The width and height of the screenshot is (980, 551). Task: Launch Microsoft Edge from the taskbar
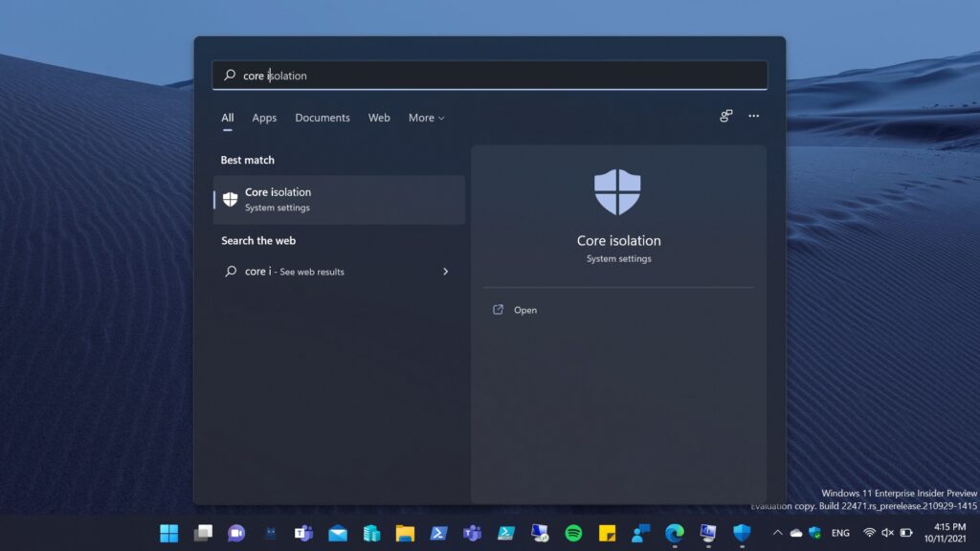click(x=675, y=533)
